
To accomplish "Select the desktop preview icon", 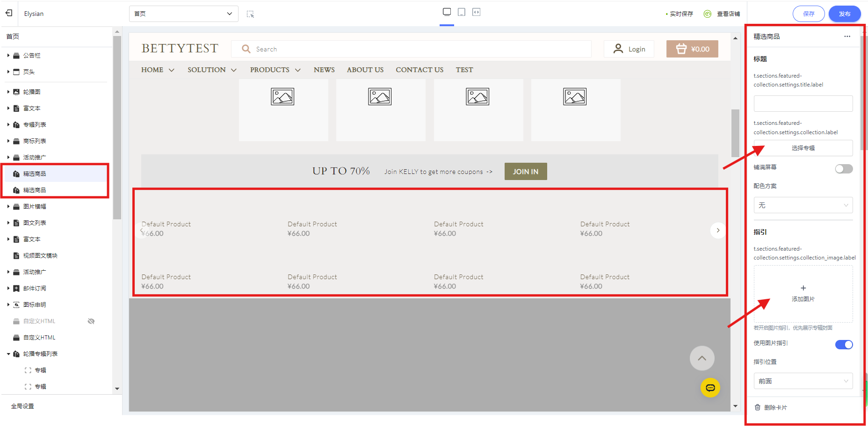I will pos(447,12).
